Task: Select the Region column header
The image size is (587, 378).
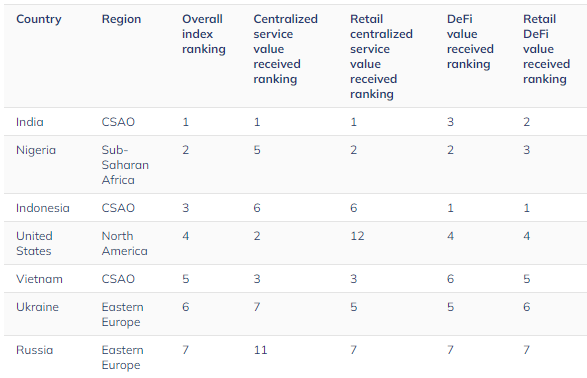Action: pyautogui.click(x=121, y=19)
